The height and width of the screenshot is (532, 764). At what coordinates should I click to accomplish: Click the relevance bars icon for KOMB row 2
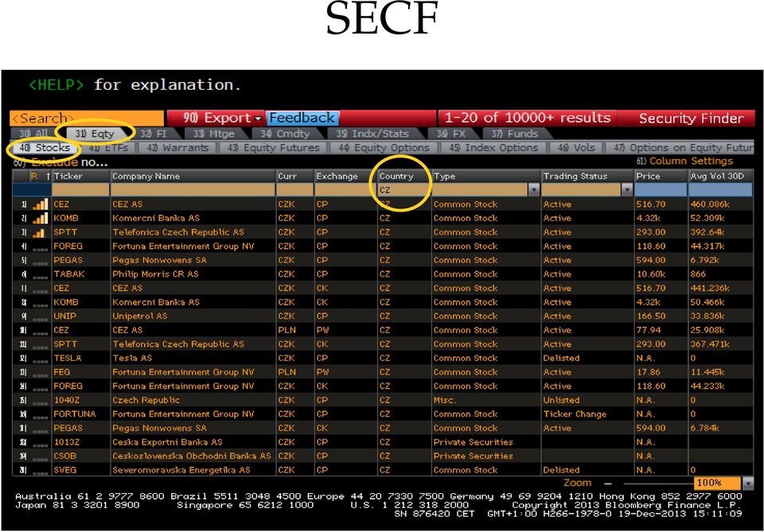[x=41, y=219]
